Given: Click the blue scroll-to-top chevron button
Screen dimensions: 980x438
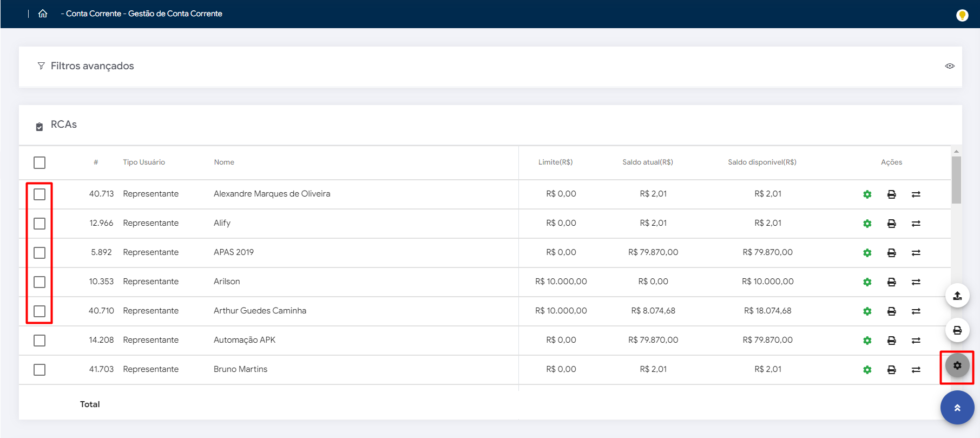Looking at the screenshot, I should pos(957,408).
